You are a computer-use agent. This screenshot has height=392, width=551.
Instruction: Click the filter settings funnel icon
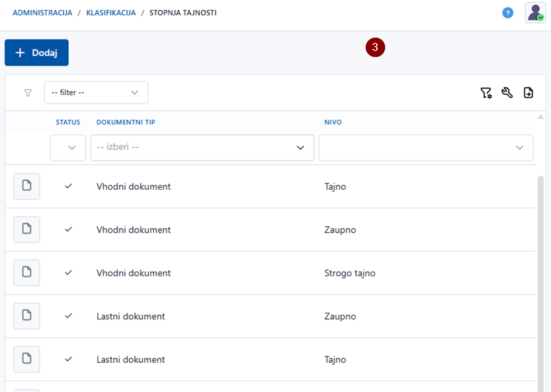[486, 93]
